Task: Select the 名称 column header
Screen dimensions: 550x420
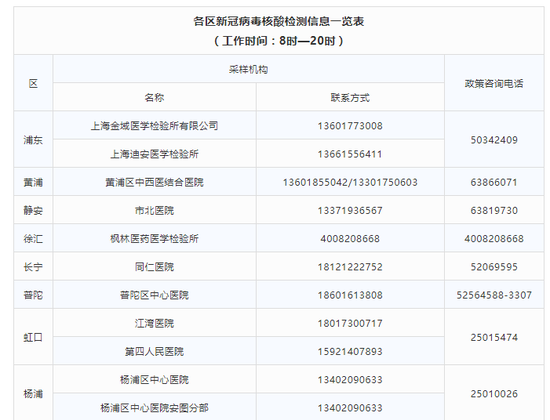Action: (154, 97)
